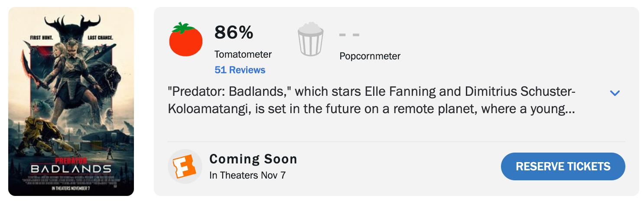
Task: Click the empty Popcornmeter score dashes
Action: pyautogui.click(x=349, y=35)
